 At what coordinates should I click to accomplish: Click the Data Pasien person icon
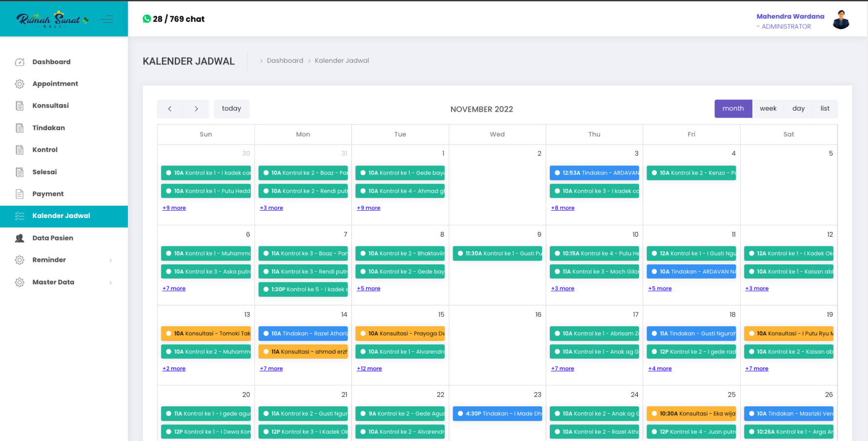pyautogui.click(x=20, y=238)
